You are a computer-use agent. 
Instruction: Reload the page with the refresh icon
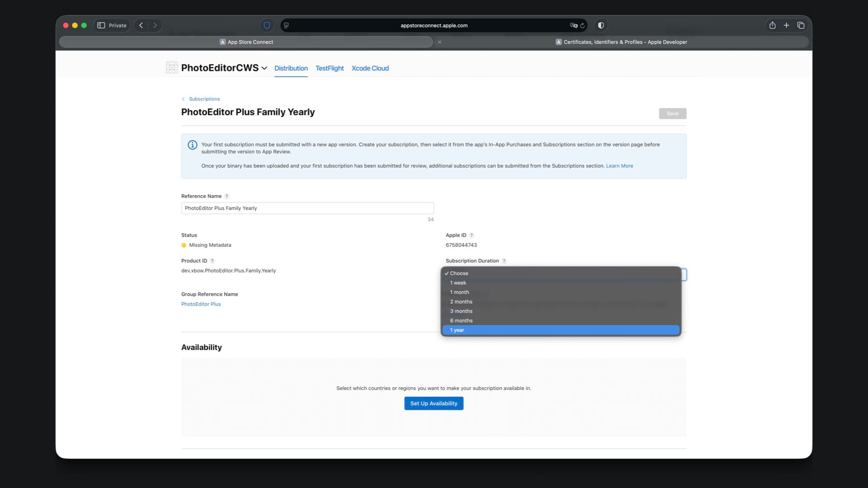[582, 26]
